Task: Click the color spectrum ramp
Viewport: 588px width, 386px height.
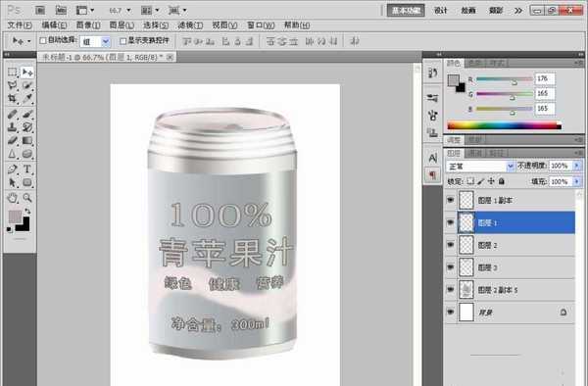Action: [505, 125]
